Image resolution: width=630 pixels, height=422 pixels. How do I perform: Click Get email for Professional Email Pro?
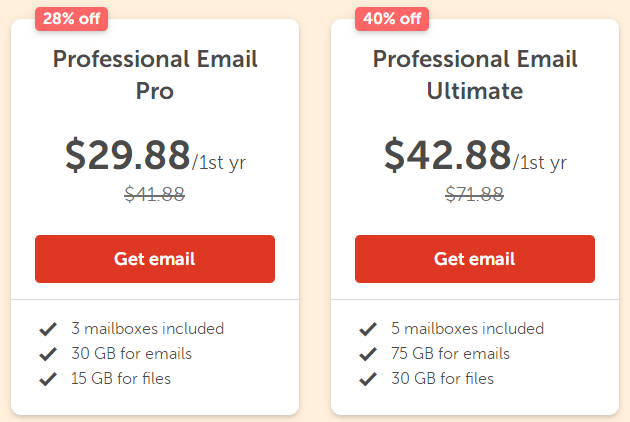coord(154,259)
